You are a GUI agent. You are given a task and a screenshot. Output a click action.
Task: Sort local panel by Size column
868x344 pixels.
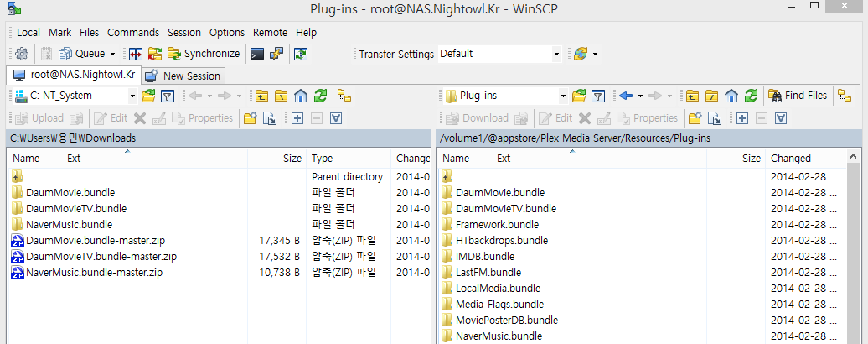[276, 159]
